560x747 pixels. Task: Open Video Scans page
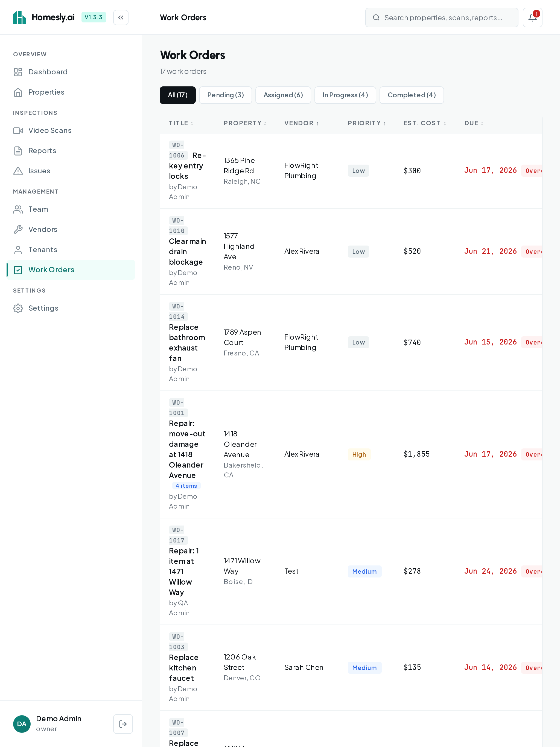[71, 130]
